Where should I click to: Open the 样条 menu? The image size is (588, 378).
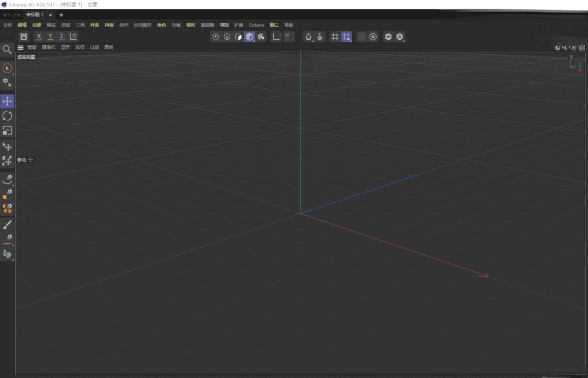95,25
